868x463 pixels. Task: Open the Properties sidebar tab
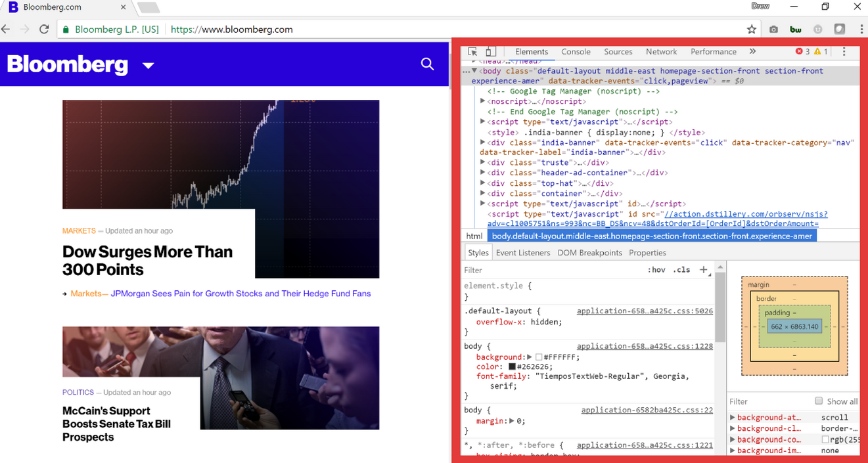coord(647,253)
